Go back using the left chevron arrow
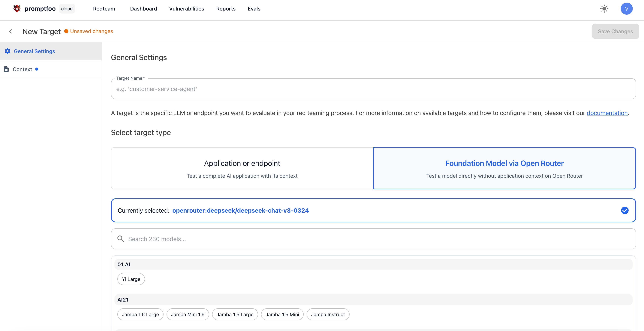The image size is (644, 331). click(x=11, y=31)
